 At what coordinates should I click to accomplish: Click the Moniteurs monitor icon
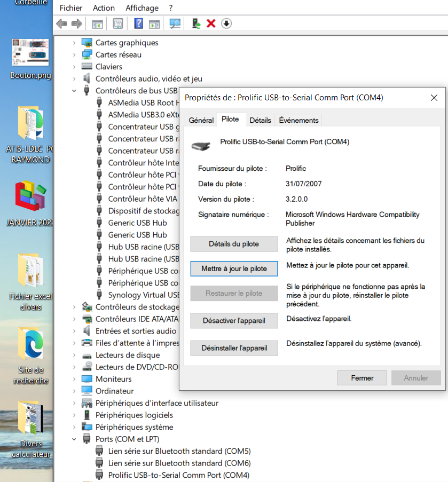[87, 379]
